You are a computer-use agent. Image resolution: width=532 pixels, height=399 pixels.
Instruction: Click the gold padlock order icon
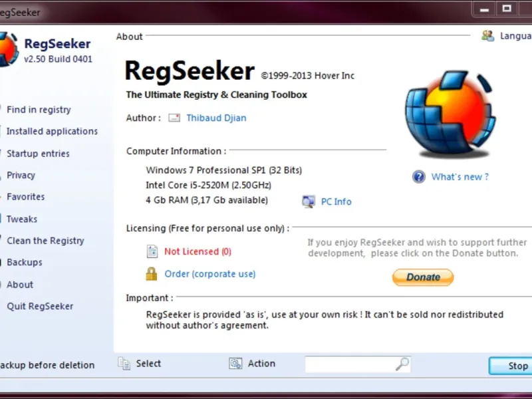click(152, 274)
